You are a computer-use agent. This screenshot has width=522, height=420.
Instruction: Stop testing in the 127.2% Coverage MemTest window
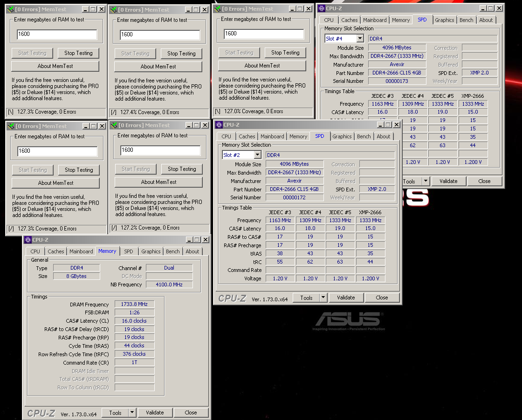182,169
